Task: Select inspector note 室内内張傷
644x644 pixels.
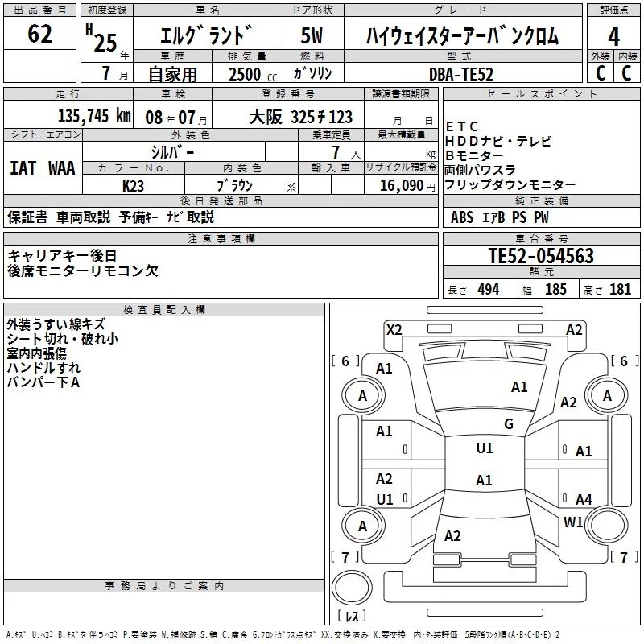Action: point(36,353)
